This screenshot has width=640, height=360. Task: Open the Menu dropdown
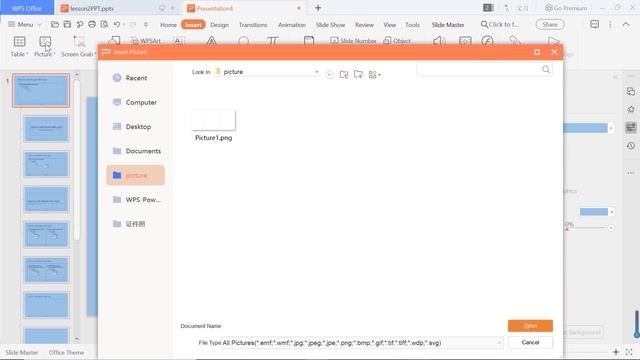25,24
